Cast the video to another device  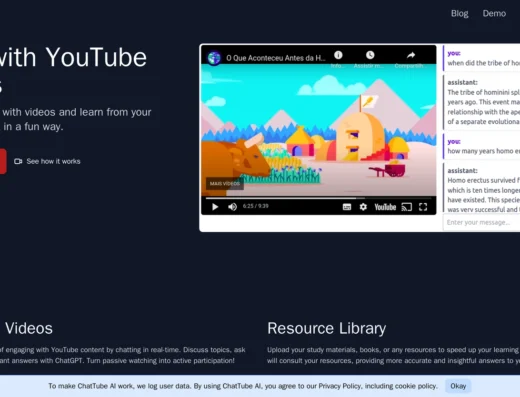406,207
